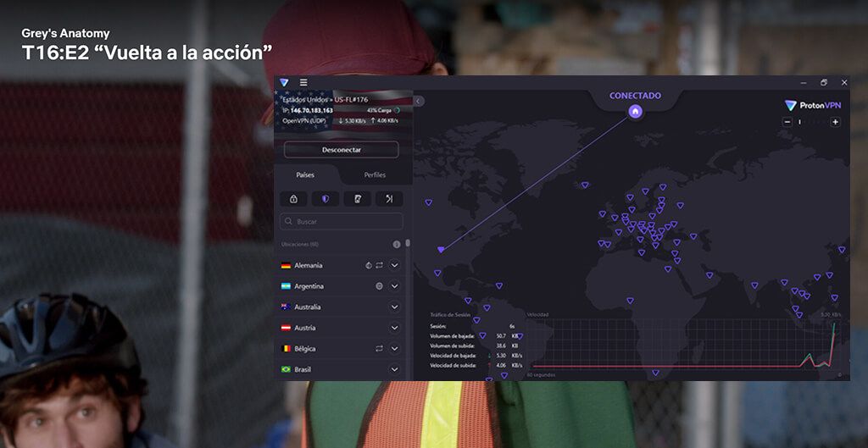
Task: Toggle the Port Forwarding icon
Action: (x=389, y=199)
